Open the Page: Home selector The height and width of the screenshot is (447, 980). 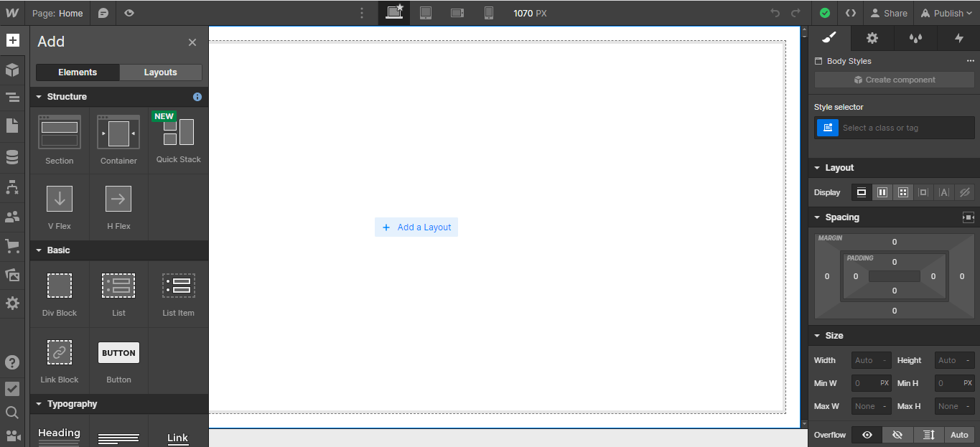[x=57, y=13]
